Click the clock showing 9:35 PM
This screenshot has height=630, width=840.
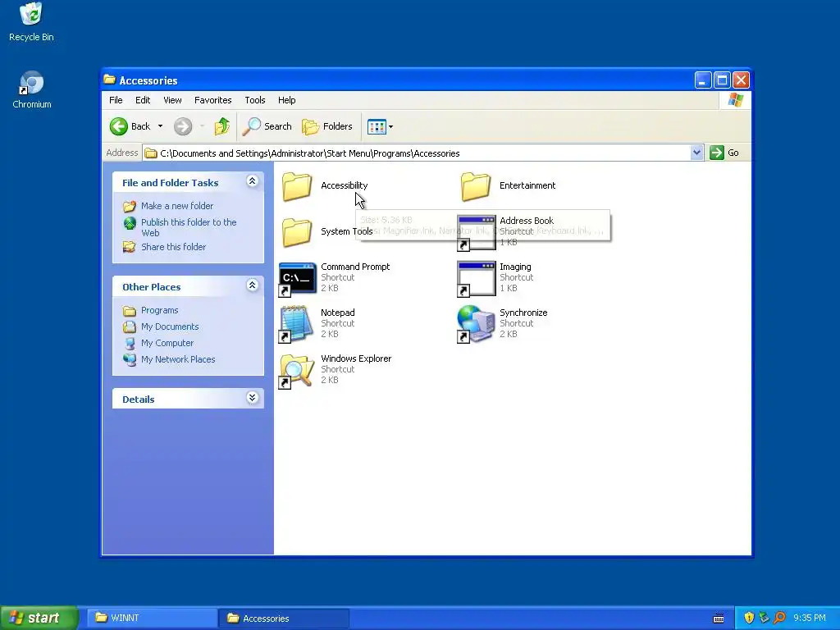pos(810,619)
